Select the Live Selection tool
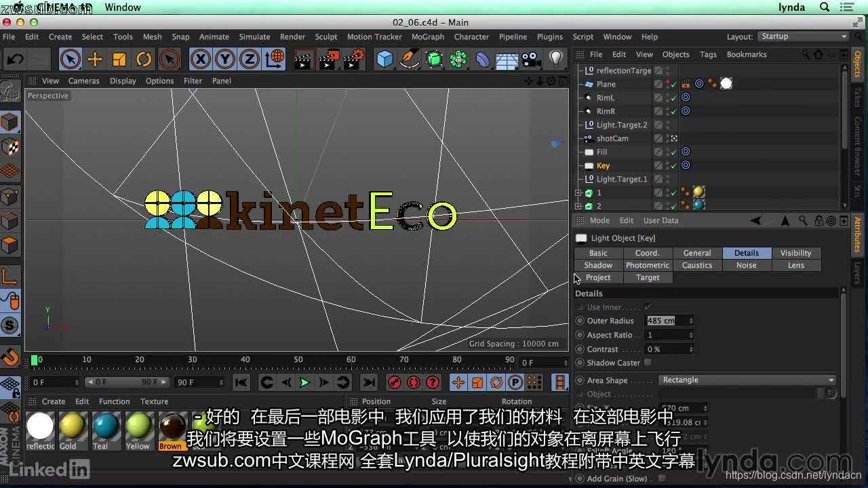This screenshot has height=488, width=868. point(71,60)
